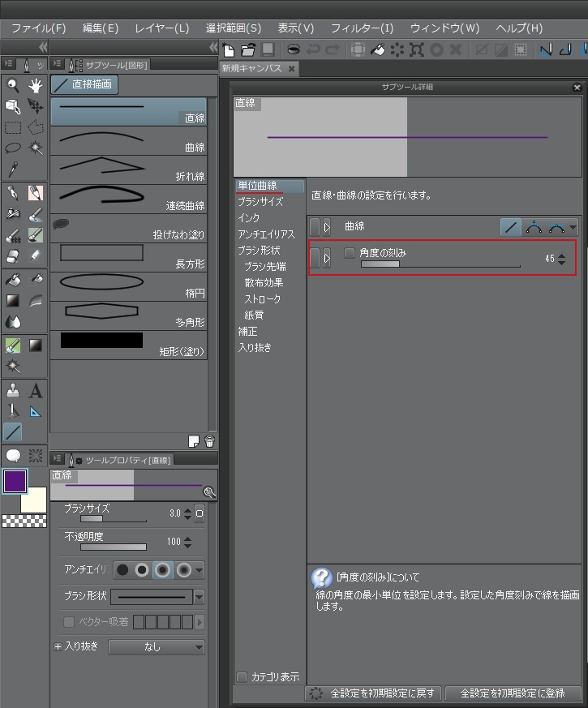This screenshot has height=708, width=588.
Task: Select no anti-aliasing option
Action: (x=122, y=570)
